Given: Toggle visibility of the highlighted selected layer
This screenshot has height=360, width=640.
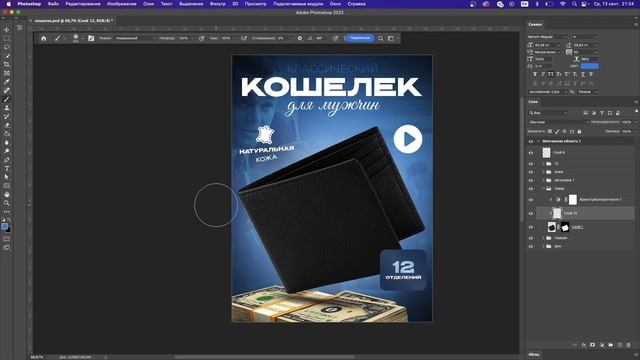Looking at the screenshot, I should click(x=531, y=213).
